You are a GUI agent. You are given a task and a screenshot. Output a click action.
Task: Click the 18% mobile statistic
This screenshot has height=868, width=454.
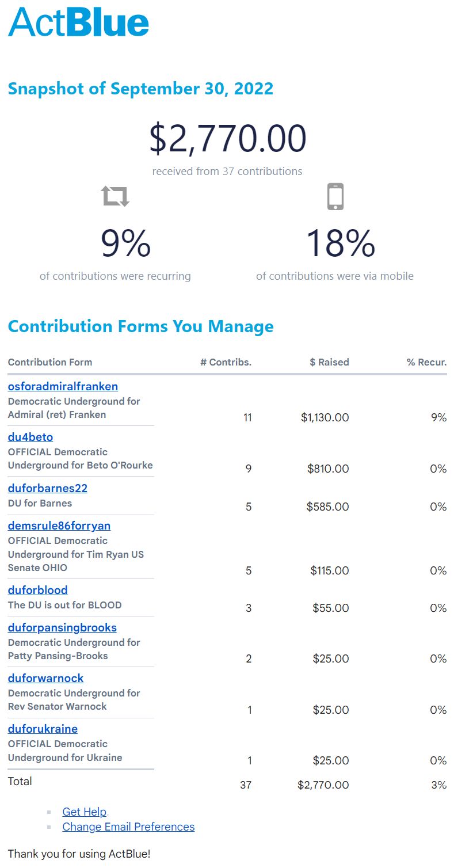tap(341, 243)
